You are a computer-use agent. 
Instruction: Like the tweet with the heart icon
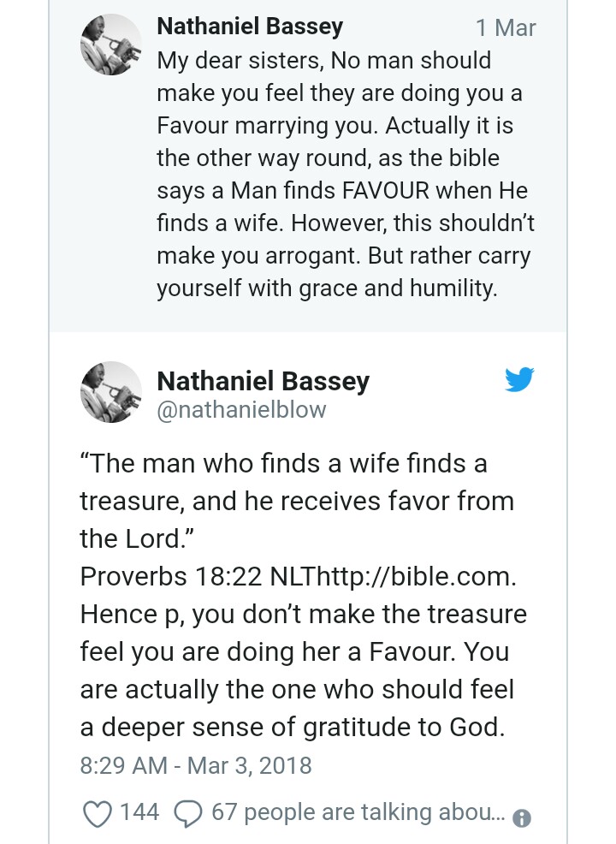(97, 812)
